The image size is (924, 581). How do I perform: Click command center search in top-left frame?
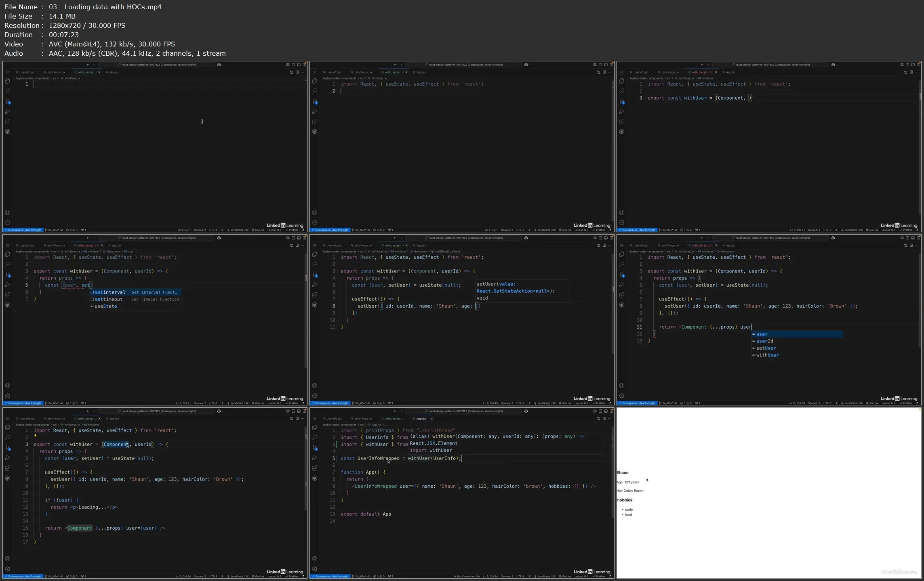click(156, 65)
